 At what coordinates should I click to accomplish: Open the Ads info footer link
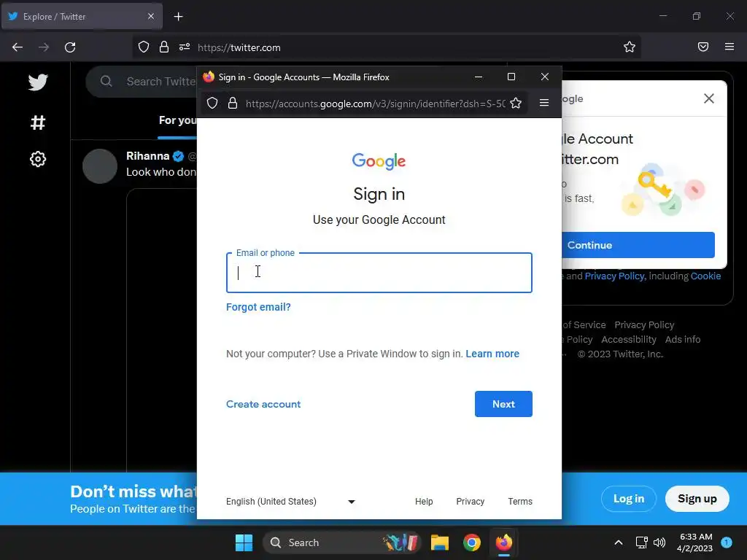682,340
